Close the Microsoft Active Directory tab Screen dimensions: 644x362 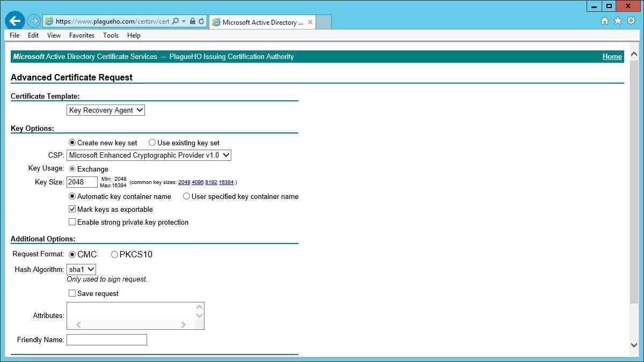coord(310,22)
